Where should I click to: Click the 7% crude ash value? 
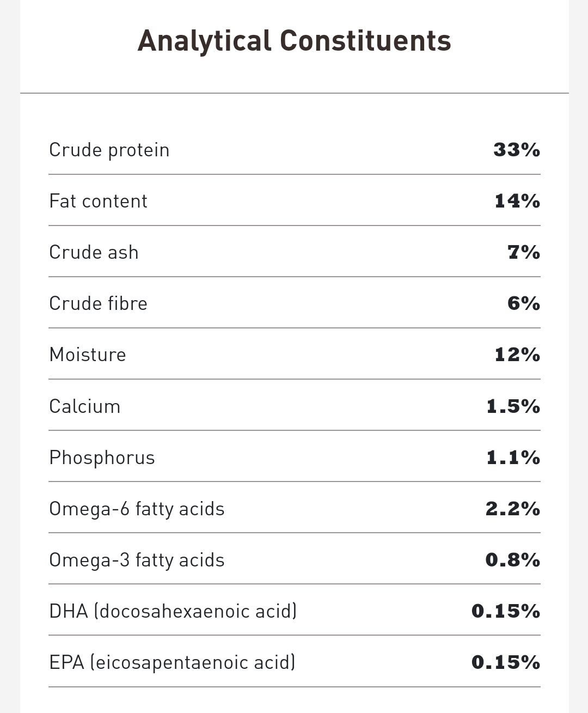523,252
